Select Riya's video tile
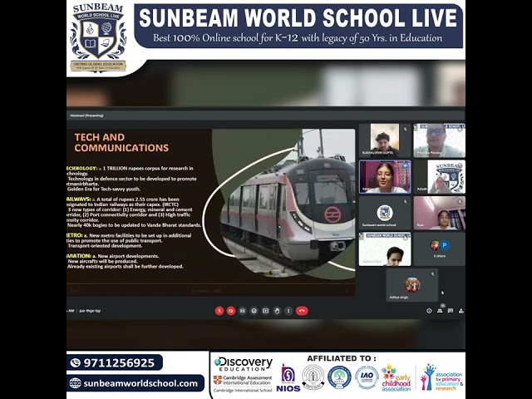The width and height of the screenshot is (532, 399). (x=440, y=213)
